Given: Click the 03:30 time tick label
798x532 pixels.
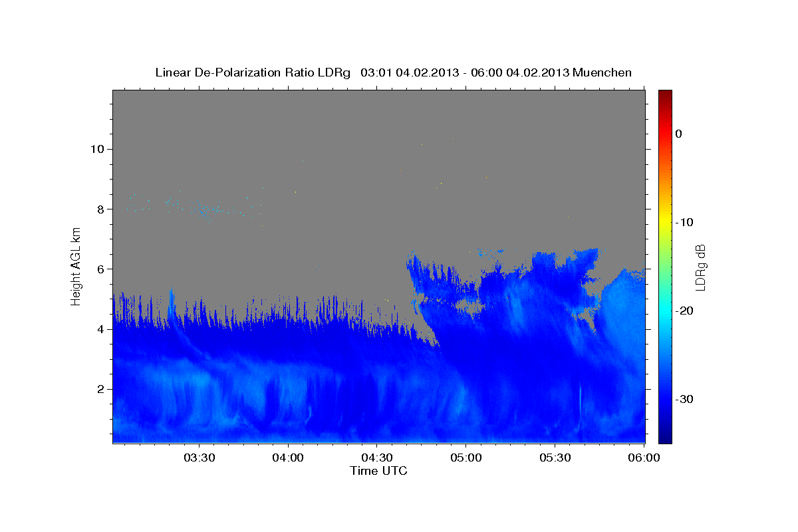Looking at the screenshot, I should (199, 458).
